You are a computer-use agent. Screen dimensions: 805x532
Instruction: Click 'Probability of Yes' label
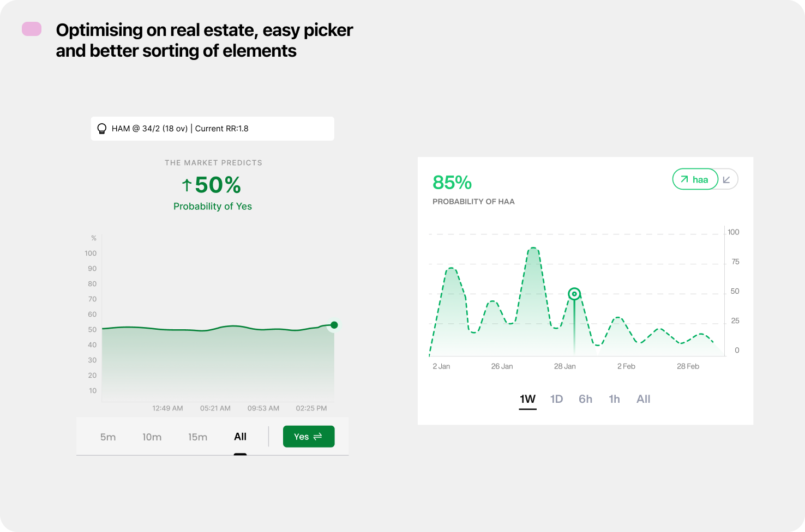click(x=213, y=207)
